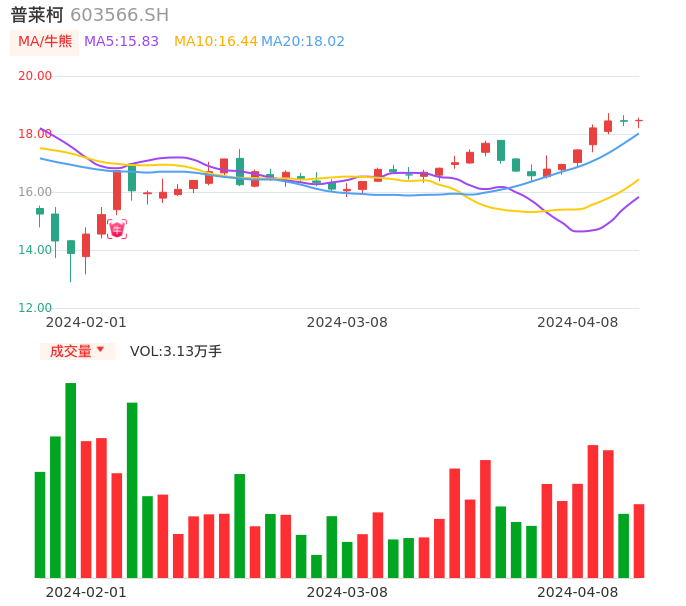Screen dimensions: 686x606
Task: Click the pink bull marker icon on the chart
Action: pyautogui.click(x=117, y=229)
